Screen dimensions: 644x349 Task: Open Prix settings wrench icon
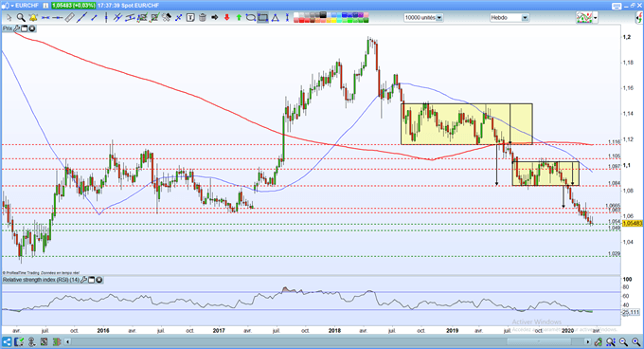coord(17,28)
